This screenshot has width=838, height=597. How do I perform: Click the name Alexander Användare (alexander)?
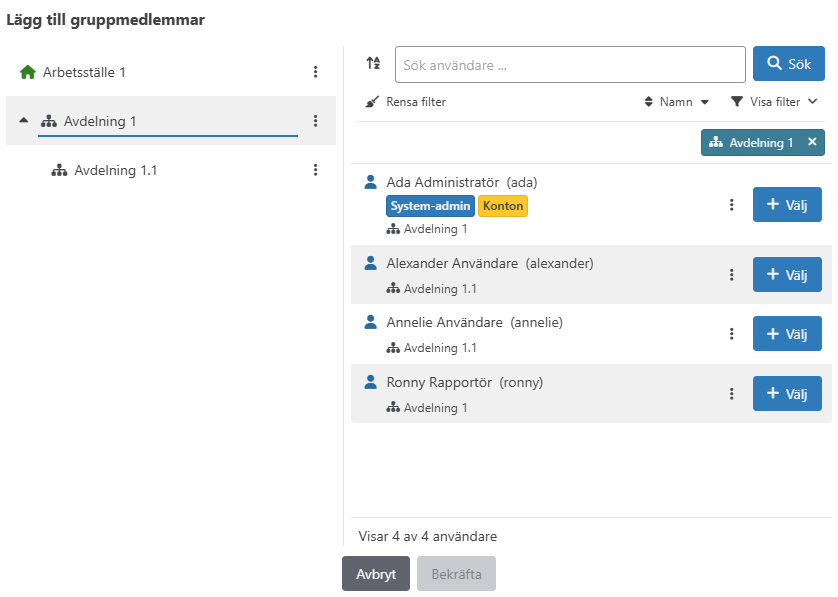point(490,263)
